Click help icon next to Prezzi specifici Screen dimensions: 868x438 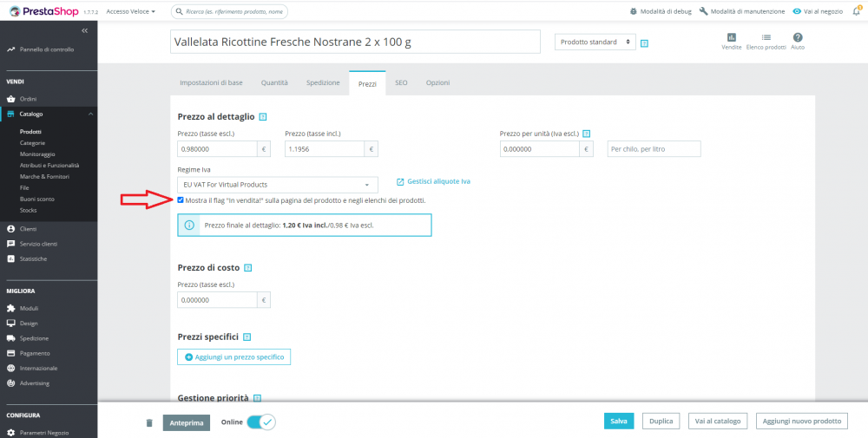pos(247,337)
